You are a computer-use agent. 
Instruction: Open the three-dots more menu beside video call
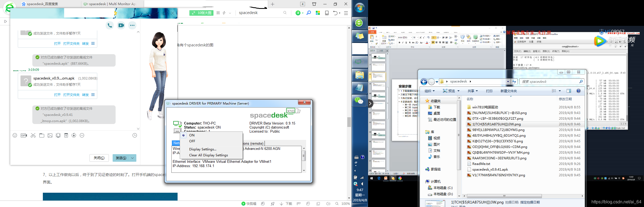pyautogui.click(x=132, y=25)
